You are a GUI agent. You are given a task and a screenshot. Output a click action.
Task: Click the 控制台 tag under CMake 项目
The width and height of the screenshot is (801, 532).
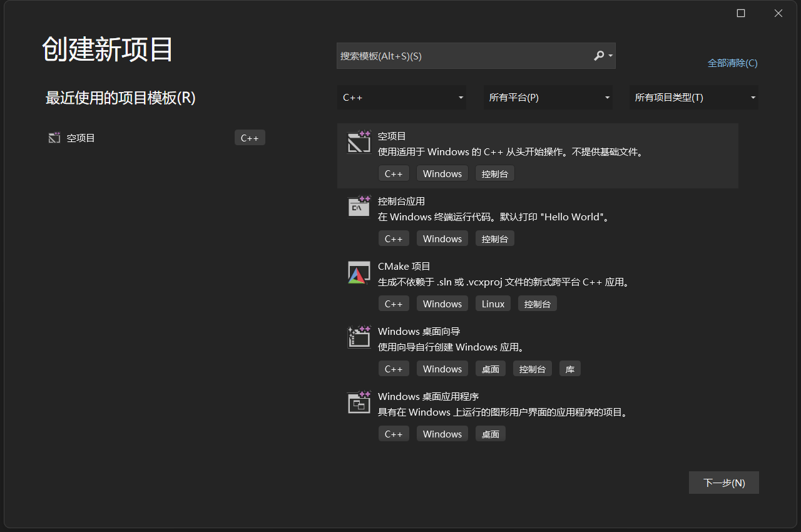(538, 304)
